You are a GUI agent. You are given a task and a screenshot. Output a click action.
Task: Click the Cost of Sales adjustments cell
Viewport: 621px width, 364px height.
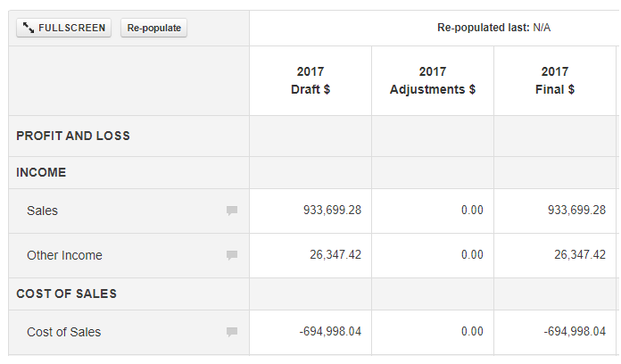point(465,332)
